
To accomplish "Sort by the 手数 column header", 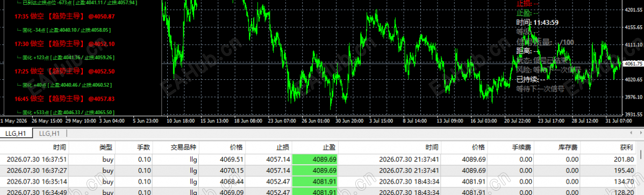I will pyautogui.click(x=144, y=147).
